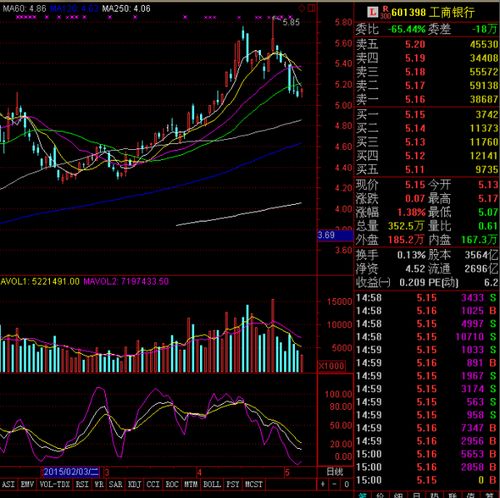Click the red diamond icon at chart top
This screenshot has height=498, width=500.
(302, 8)
